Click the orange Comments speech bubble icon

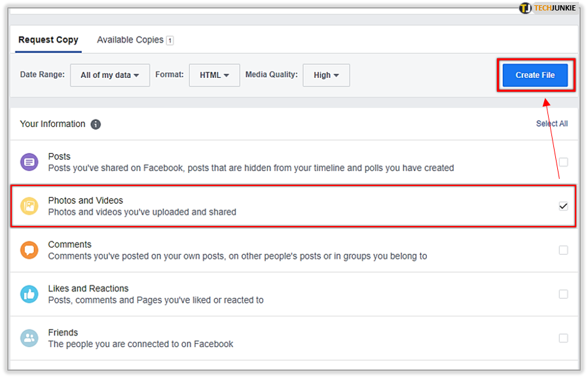pyautogui.click(x=29, y=250)
